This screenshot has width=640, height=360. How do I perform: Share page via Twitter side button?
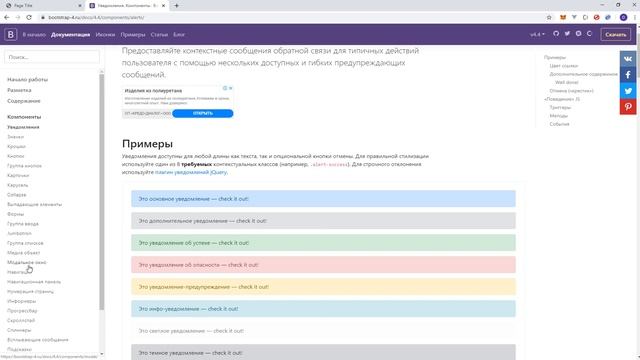click(628, 91)
